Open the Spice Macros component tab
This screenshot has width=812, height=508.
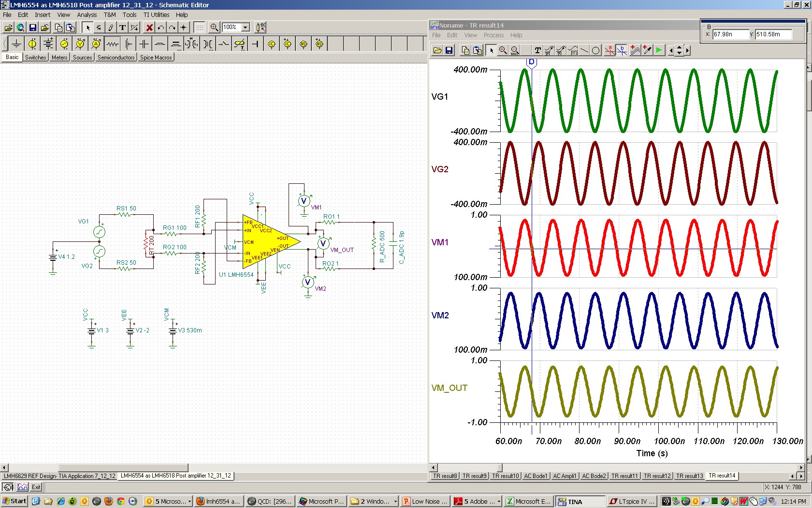[x=156, y=58]
